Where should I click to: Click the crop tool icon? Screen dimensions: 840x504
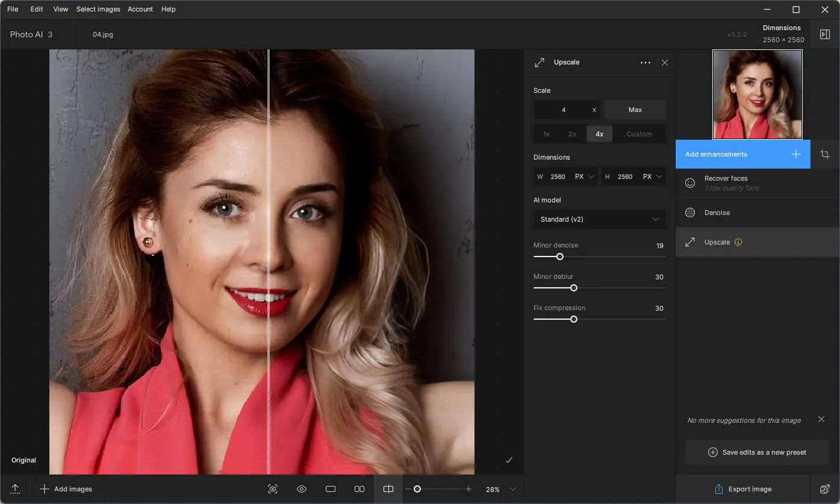coord(825,154)
